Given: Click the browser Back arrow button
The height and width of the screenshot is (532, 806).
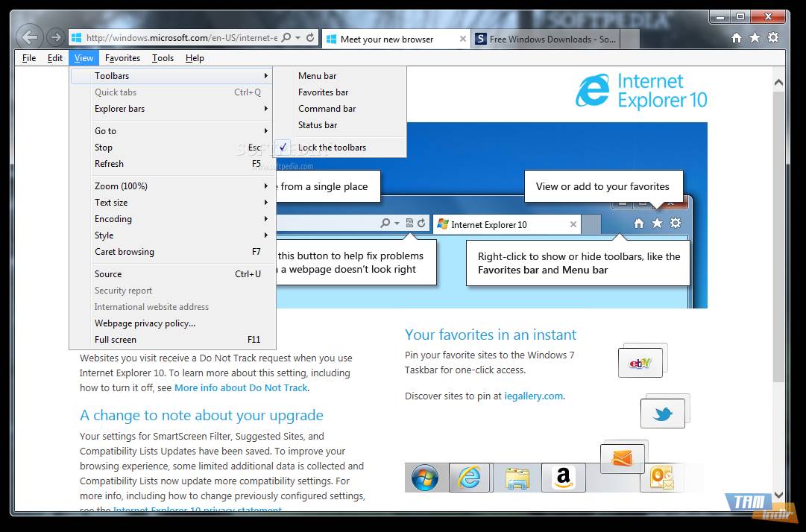Looking at the screenshot, I should point(28,37).
